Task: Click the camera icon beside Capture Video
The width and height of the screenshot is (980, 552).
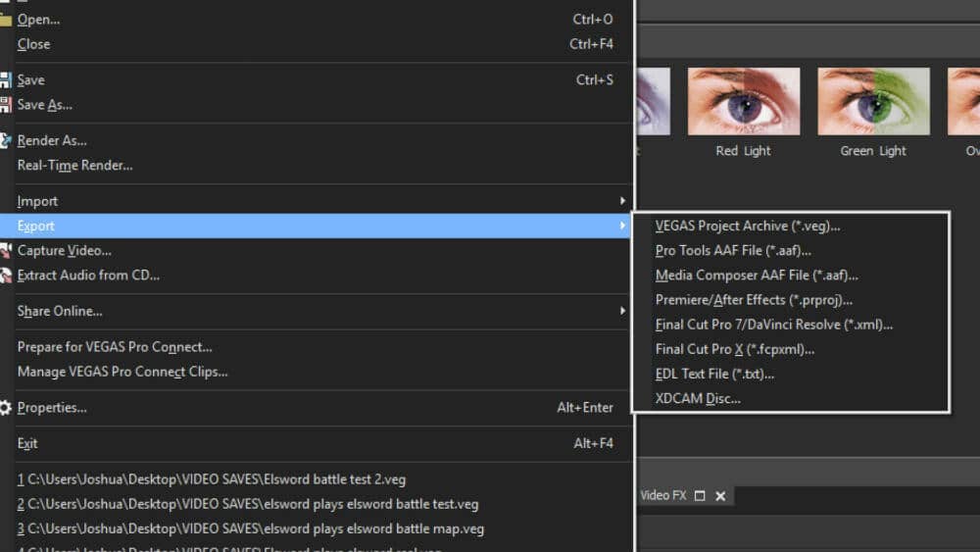Action: (x=5, y=251)
